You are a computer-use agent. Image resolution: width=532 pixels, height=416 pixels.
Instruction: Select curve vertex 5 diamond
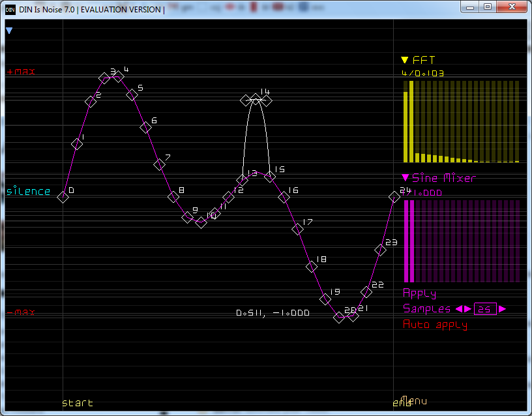tap(132, 95)
